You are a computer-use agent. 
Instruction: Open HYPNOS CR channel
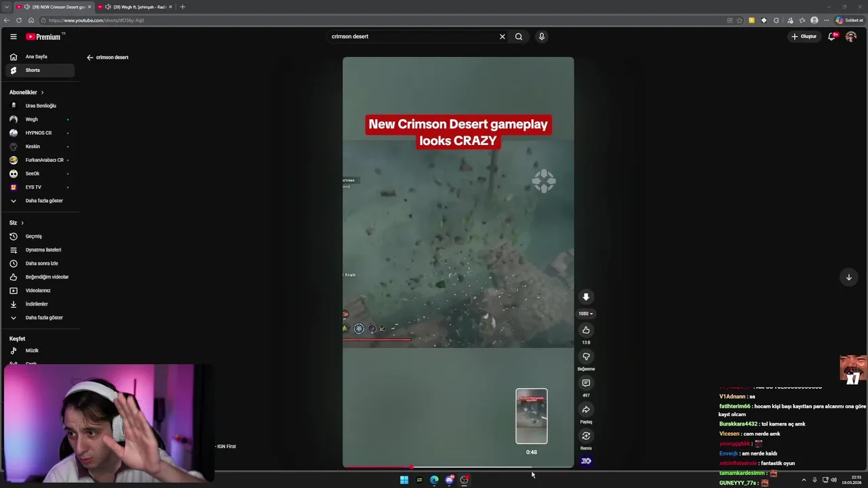click(x=39, y=133)
